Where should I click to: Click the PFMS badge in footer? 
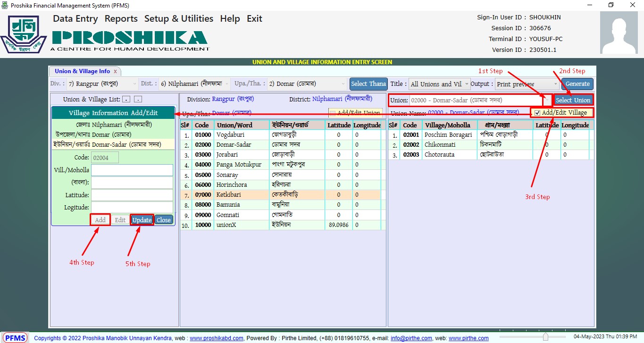[x=16, y=338]
